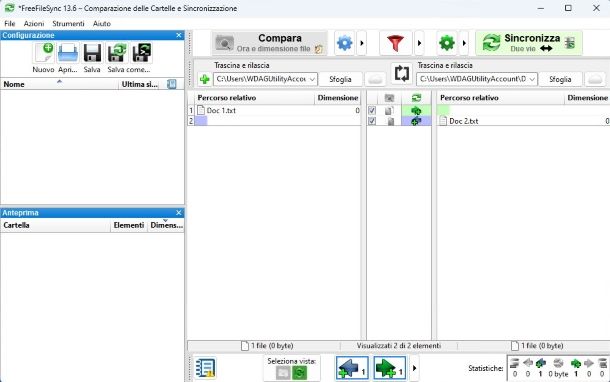Click the right Sfoglia button
Screen dimensions: 610x382
point(560,79)
